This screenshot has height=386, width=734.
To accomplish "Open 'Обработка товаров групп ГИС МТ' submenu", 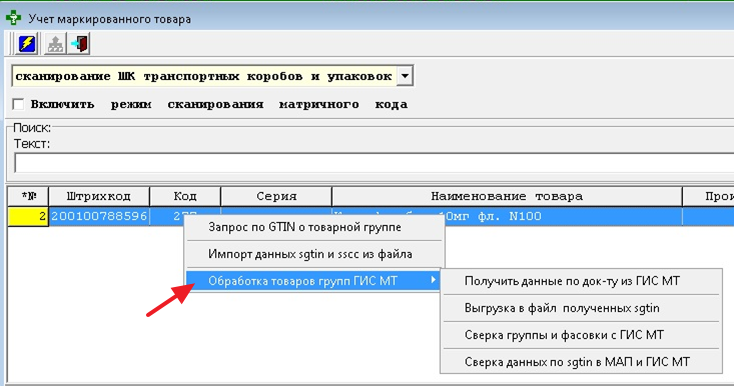I will (x=313, y=281).
